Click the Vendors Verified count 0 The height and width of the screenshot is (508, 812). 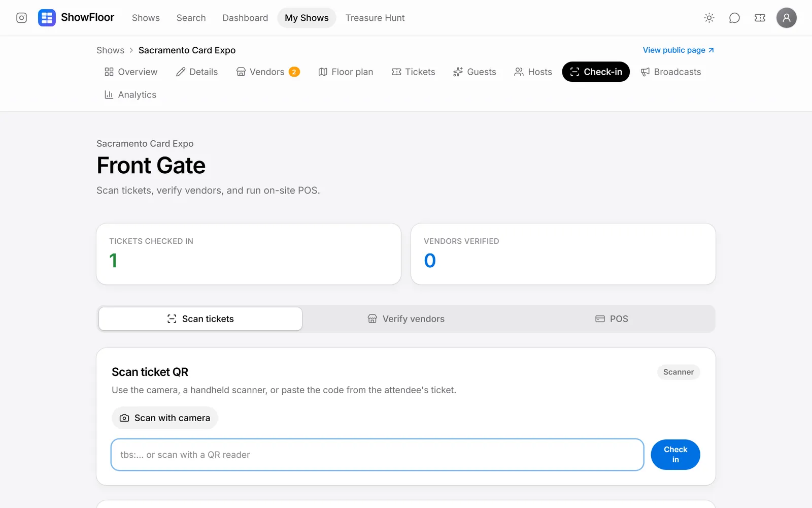click(x=430, y=261)
